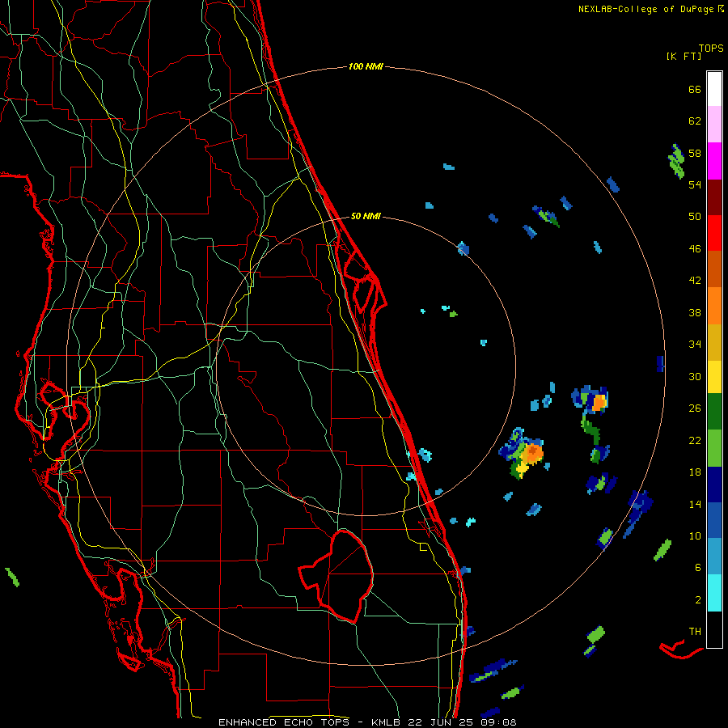Click the 14 value on the legend
Viewport: 728px width, 728px height.
(695, 504)
